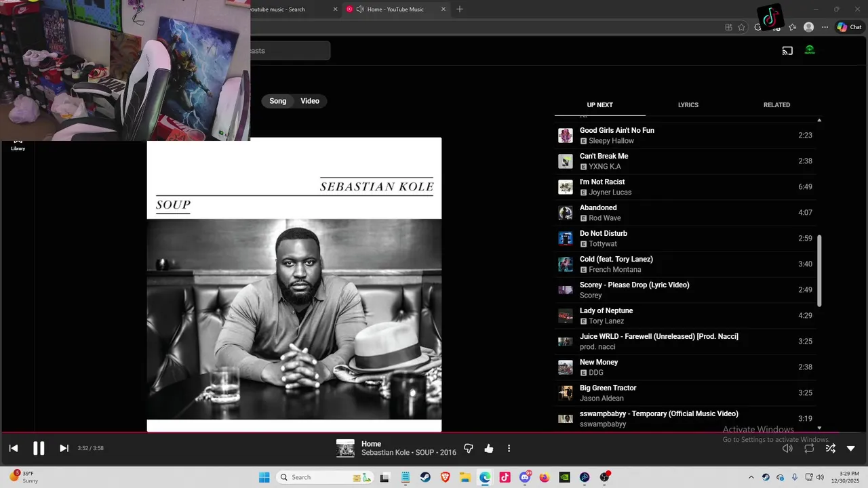Click the Abandoned album thumbnail
The image size is (868, 488).
(x=566, y=213)
